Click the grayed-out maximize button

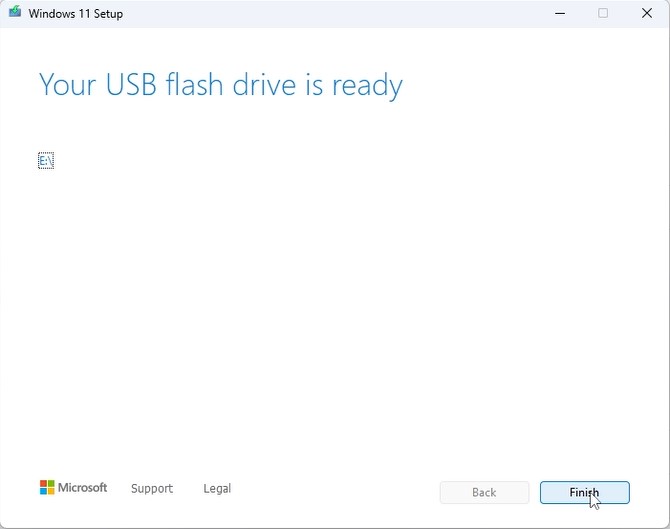[603, 13]
